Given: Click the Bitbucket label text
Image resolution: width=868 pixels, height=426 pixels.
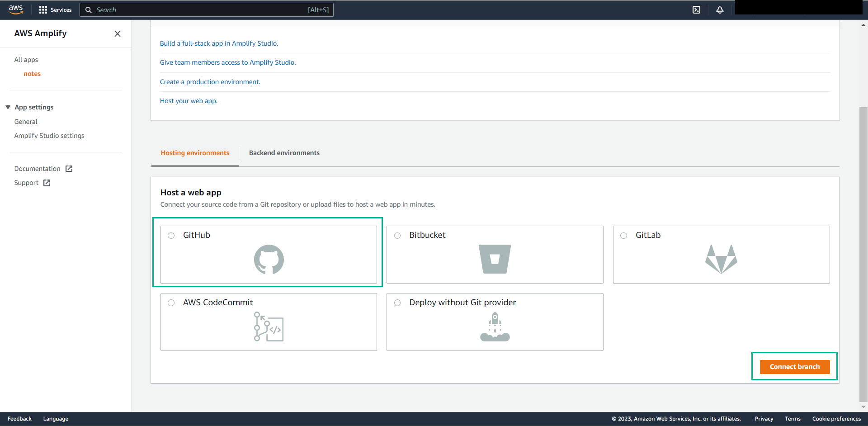Looking at the screenshot, I should coord(427,235).
